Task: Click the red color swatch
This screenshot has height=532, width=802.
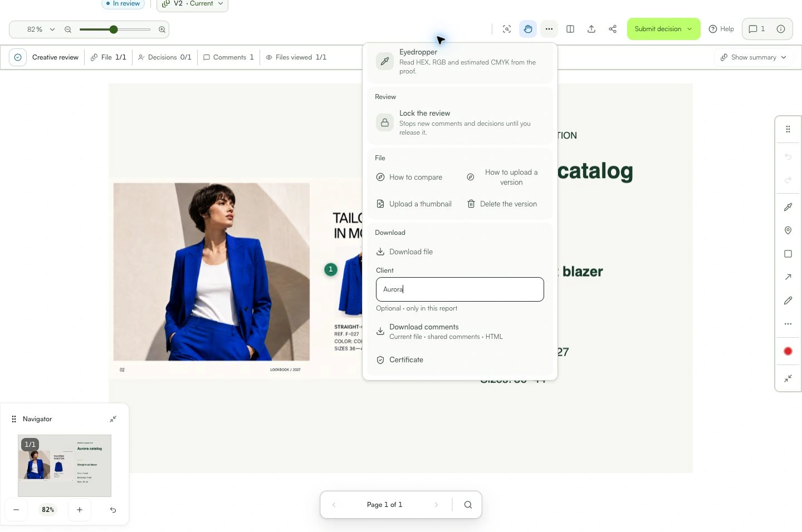Action: click(x=788, y=351)
